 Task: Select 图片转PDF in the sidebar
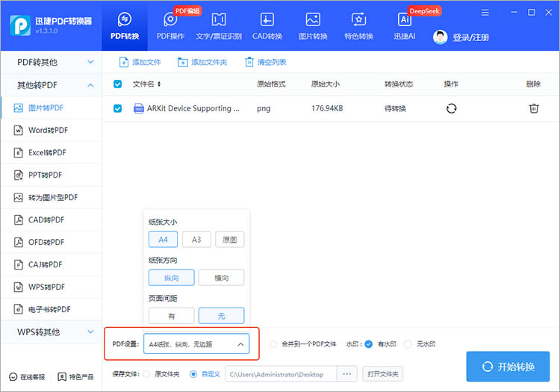point(52,108)
